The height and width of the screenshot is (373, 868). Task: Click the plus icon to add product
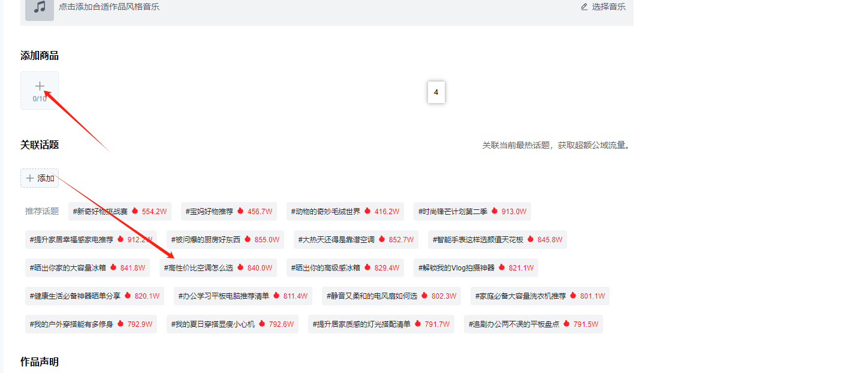click(40, 87)
